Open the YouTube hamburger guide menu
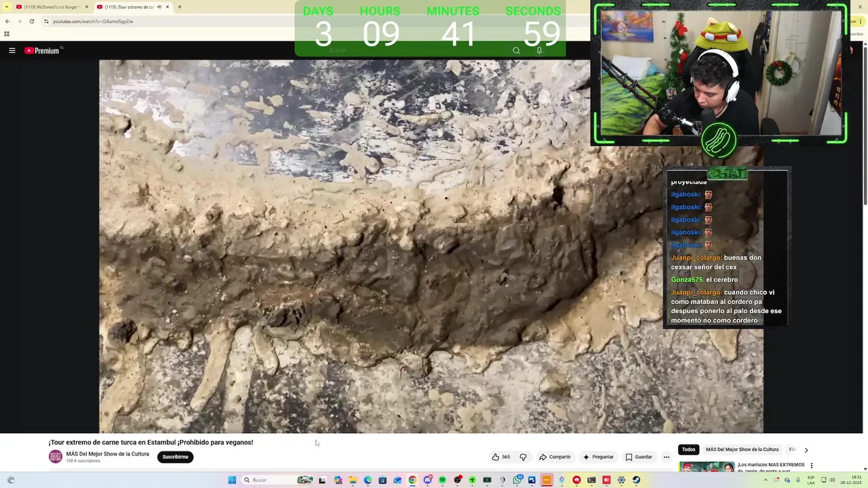Screen dimensions: 868x488 [x=12, y=51]
